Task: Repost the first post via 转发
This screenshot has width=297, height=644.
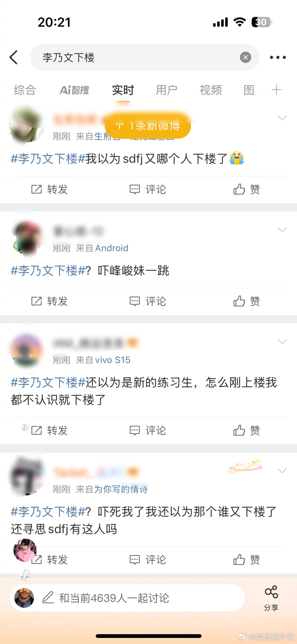Action: coord(49,189)
